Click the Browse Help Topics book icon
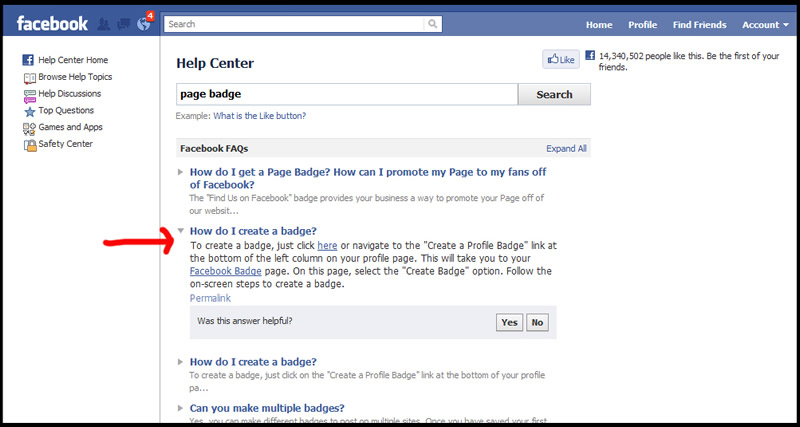Viewport: 800px width, 427px height. click(30, 78)
